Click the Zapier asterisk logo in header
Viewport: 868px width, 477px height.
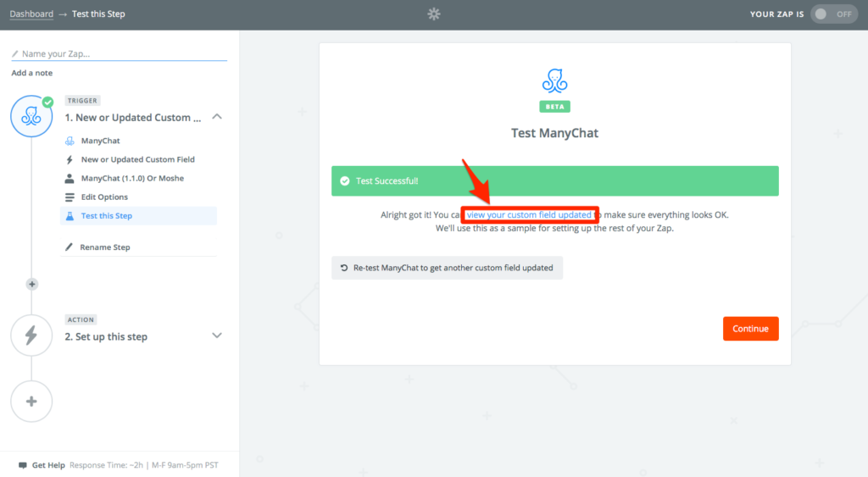pyautogui.click(x=434, y=14)
